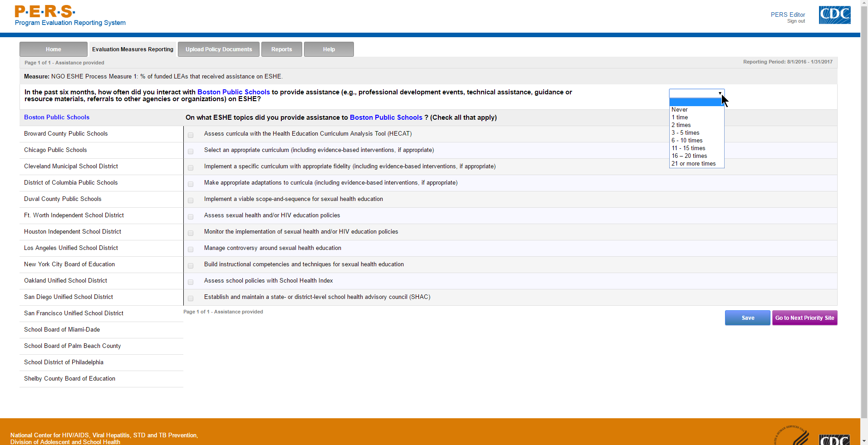Check Select an appropriate curriculum checkbox
Image resolution: width=868 pixels, height=445 pixels.
click(x=191, y=152)
